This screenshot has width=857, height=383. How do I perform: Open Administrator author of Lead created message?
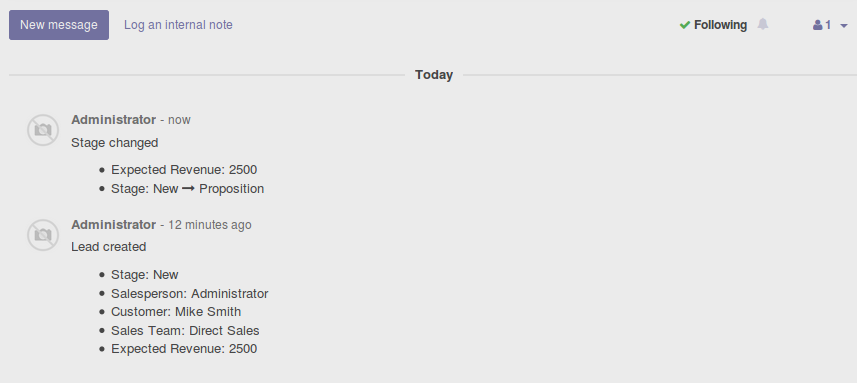pyautogui.click(x=114, y=225)
